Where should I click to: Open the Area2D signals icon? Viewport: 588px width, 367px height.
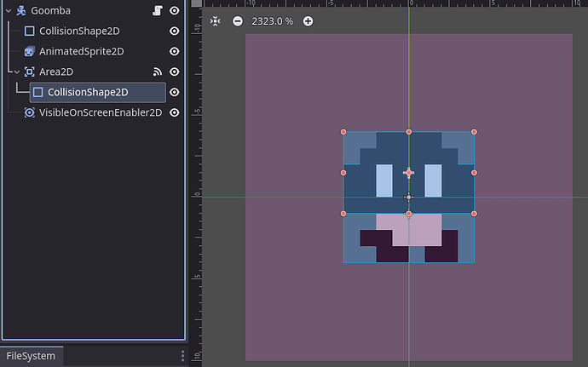(x=158, y=72)
